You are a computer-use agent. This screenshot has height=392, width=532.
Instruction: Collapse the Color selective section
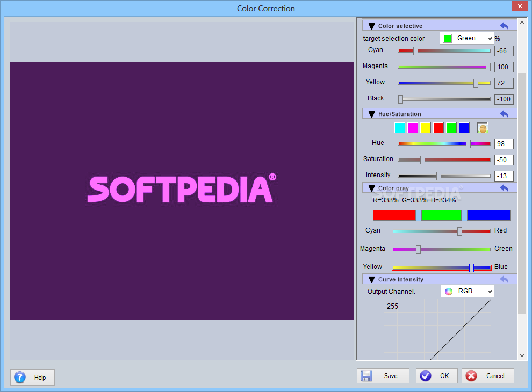[371, 26]
